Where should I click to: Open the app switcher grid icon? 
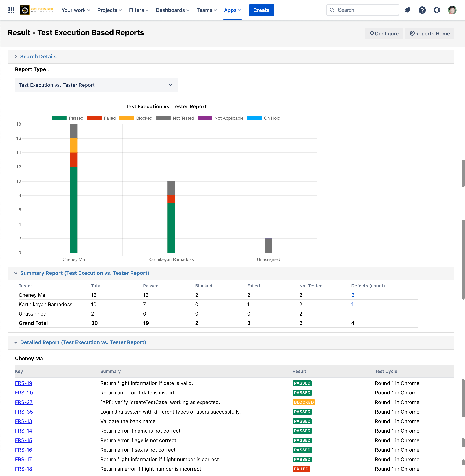[x=11, y=10]
